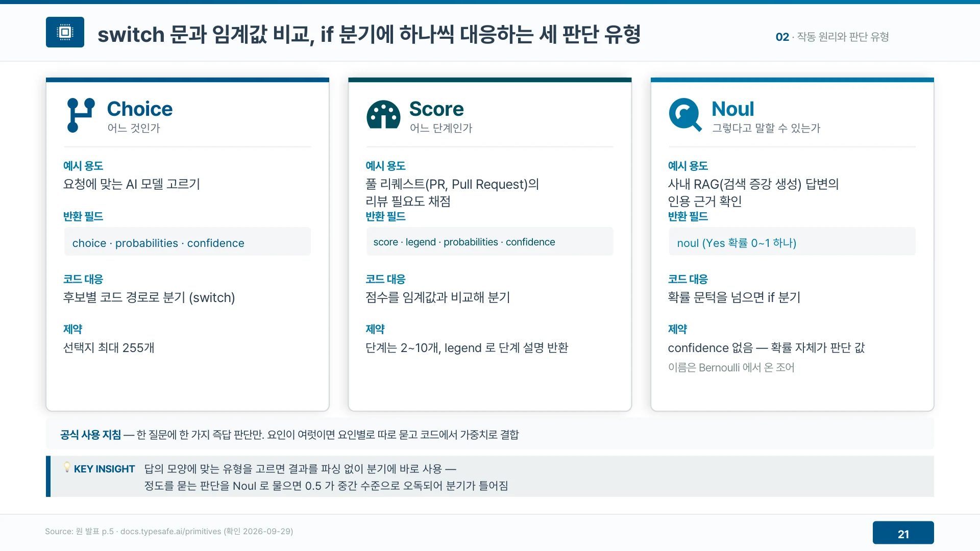Click the subtitle '그렇다고 말할 수 있는가'
This screenshot has height=551, width=980.
pos(766,128)
